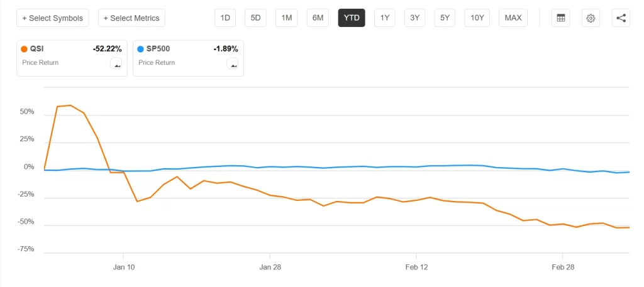The height and width of the screenshot is (287, 644).
Task: Click the QSI chart-type icon
Action: tap(116, 63)
